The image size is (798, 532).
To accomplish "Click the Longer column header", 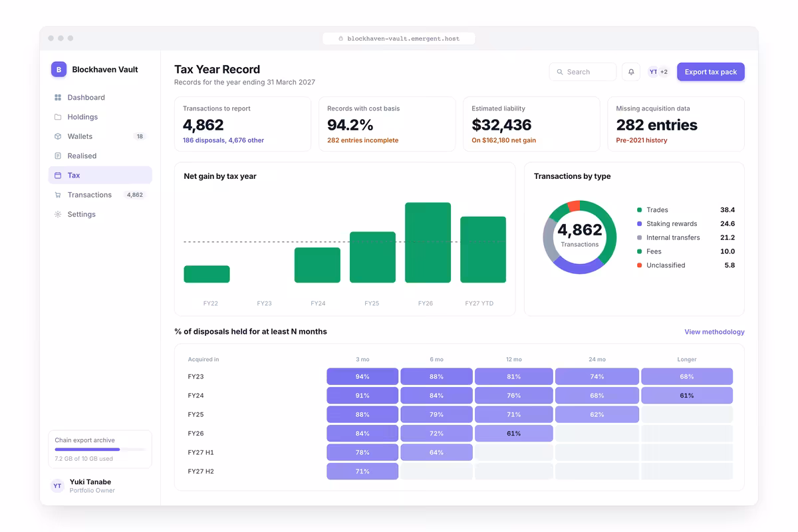I will (687, 360).
